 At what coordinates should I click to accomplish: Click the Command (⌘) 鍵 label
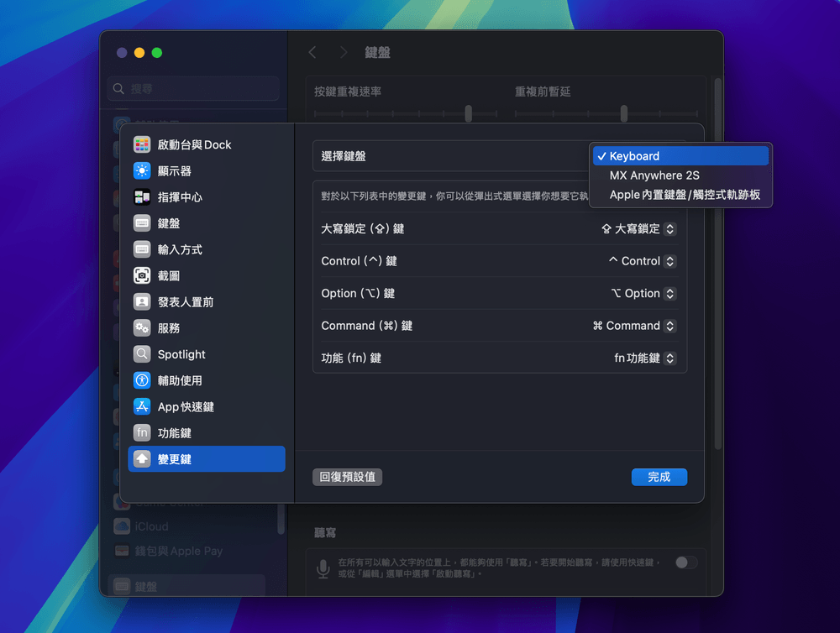367,326
